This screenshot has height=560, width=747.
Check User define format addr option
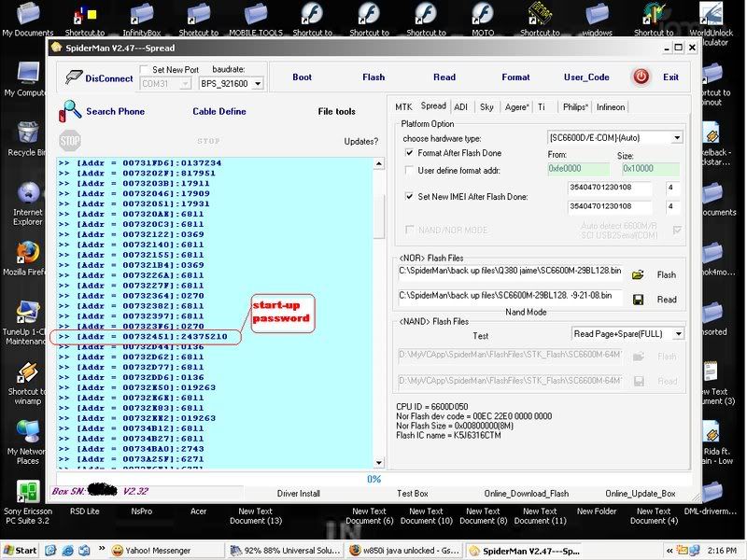point(409,170)
